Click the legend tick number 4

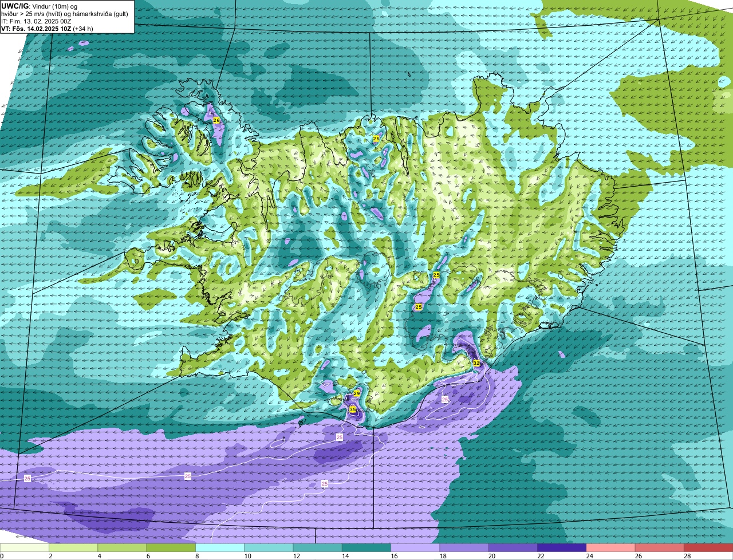tap(99, 556)
